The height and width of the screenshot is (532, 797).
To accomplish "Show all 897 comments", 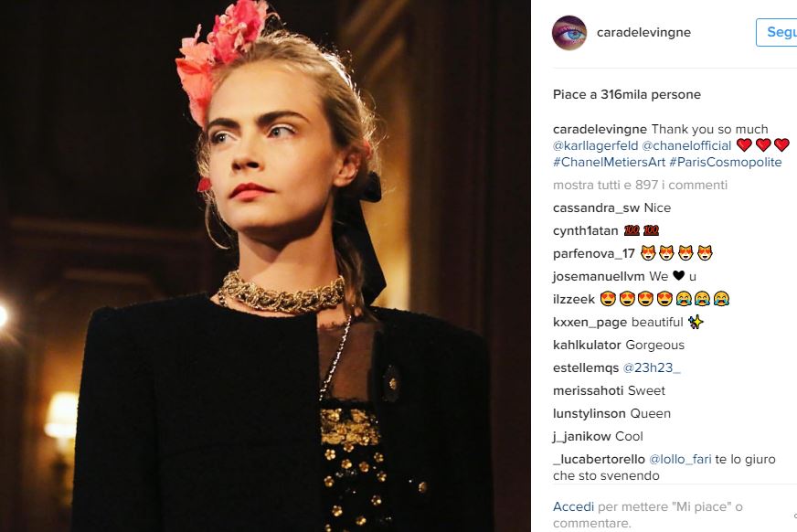I will pos(640,185).
